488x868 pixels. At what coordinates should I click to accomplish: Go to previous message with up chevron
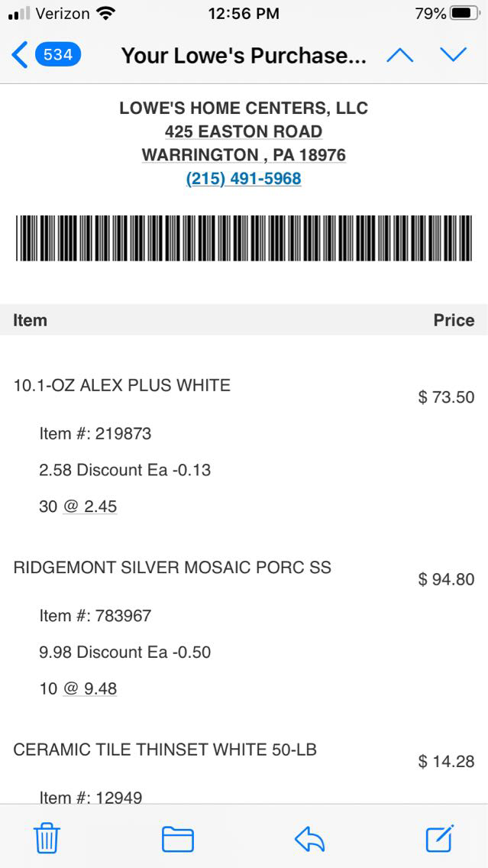[400, 55]
